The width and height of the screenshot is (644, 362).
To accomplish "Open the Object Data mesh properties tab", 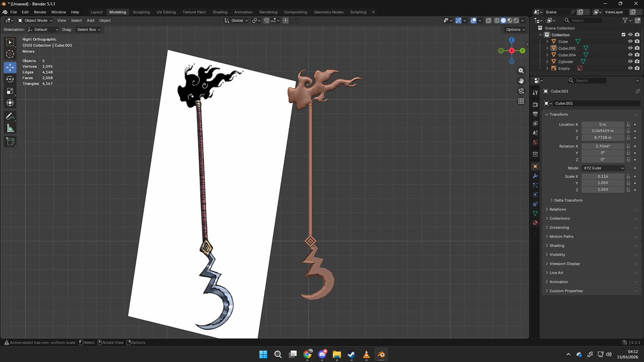I will pyautogui.click(x=535, y=213).
